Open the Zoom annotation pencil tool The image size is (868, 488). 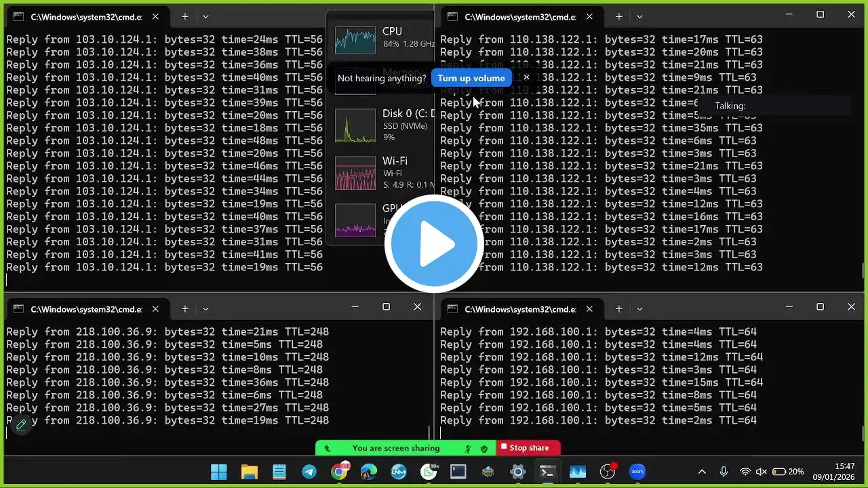point(21,425)
